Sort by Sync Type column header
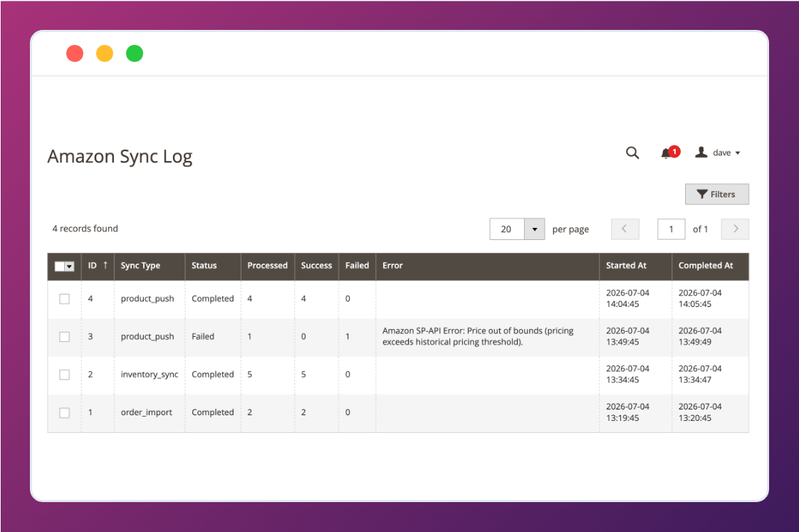 (150, 266)
